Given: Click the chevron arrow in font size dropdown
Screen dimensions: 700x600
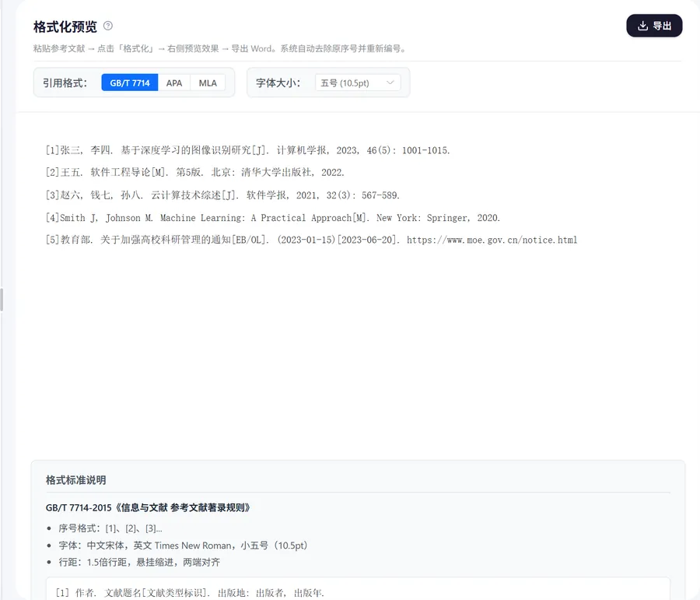Looking at the screenshot, I should (390, 82).
